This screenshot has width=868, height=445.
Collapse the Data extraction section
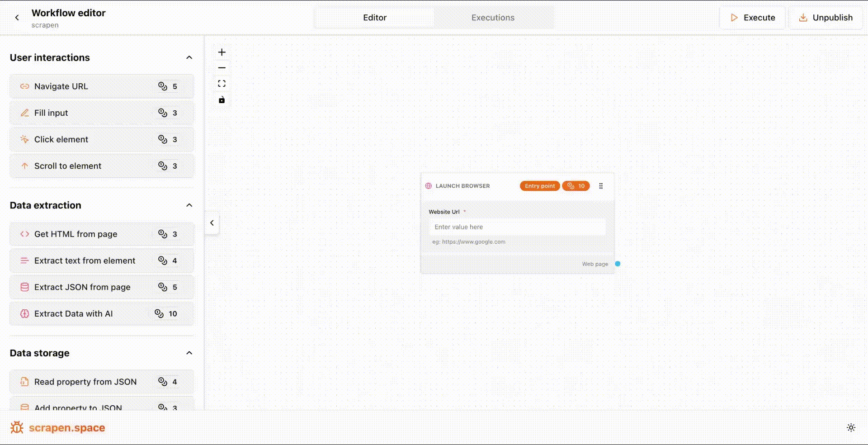pyautogui.click(x=189, y=205)
